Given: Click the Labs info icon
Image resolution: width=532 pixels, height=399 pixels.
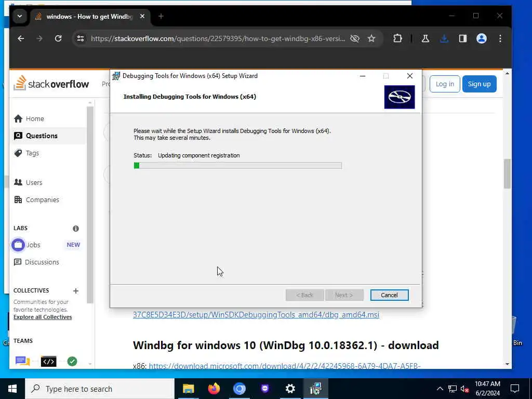Looking at the screenshot, I should (76, 229).
